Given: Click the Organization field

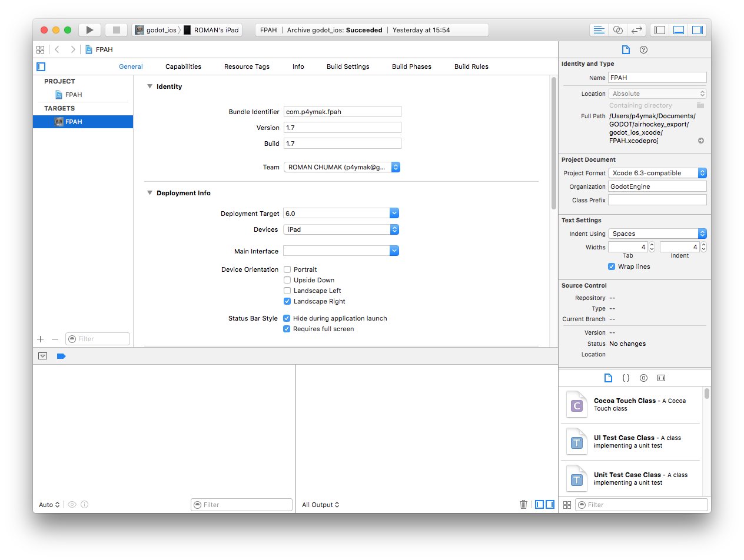Looking at the screenshot, I should tap(657, 186).
